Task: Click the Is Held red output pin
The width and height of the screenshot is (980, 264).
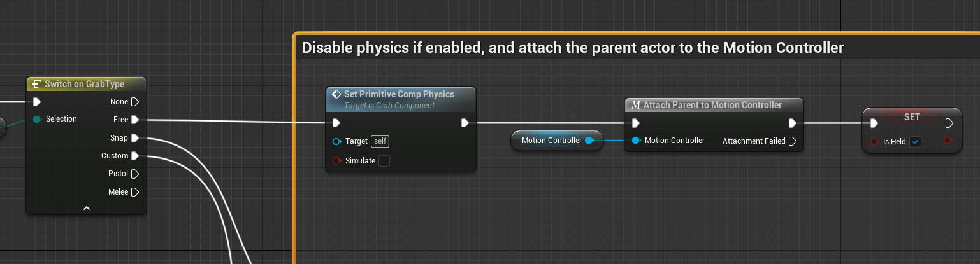Action: pos(948,141)
